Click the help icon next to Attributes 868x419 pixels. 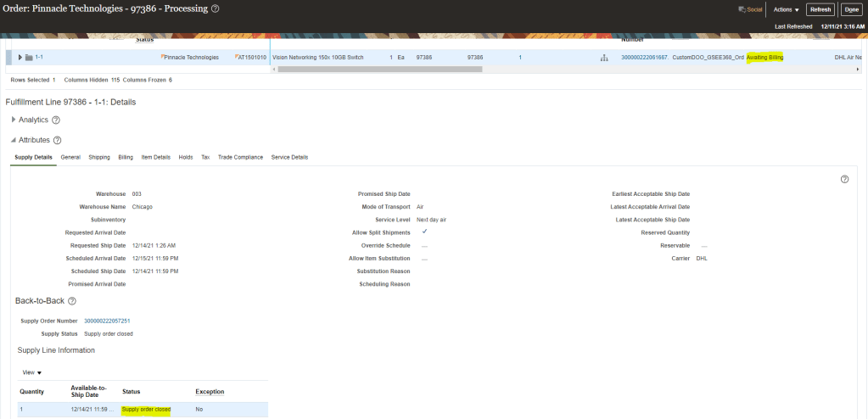coord(57,140)
